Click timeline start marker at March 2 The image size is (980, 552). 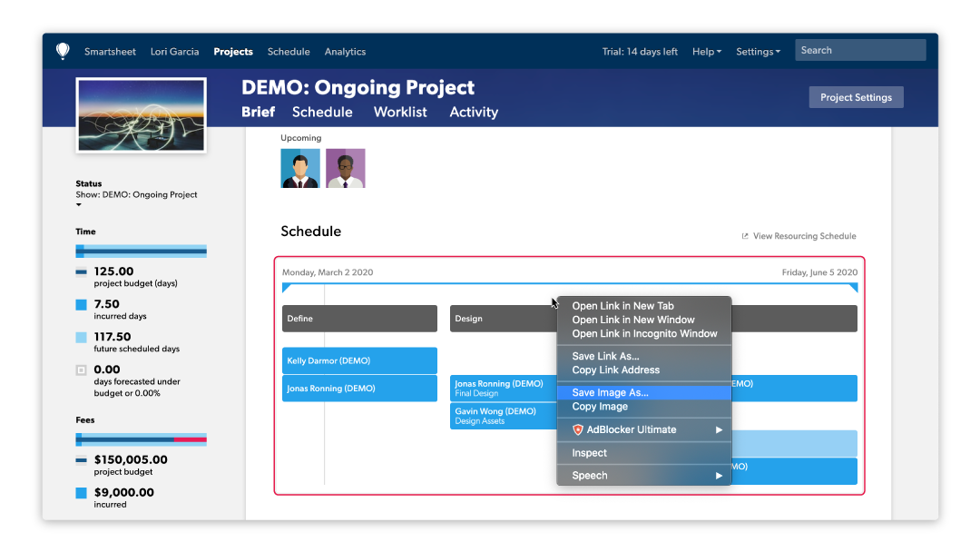coord(286,288)
